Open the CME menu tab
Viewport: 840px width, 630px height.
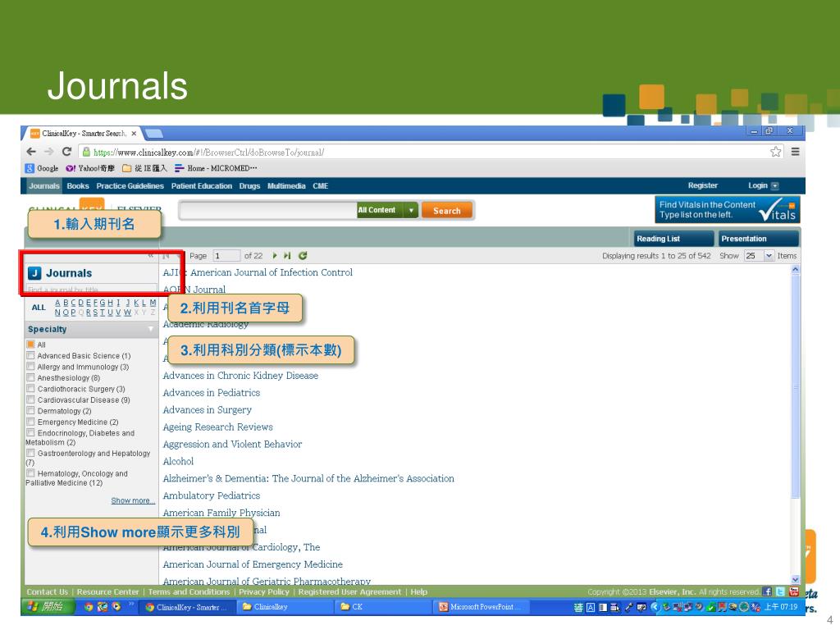coord(321,186)
